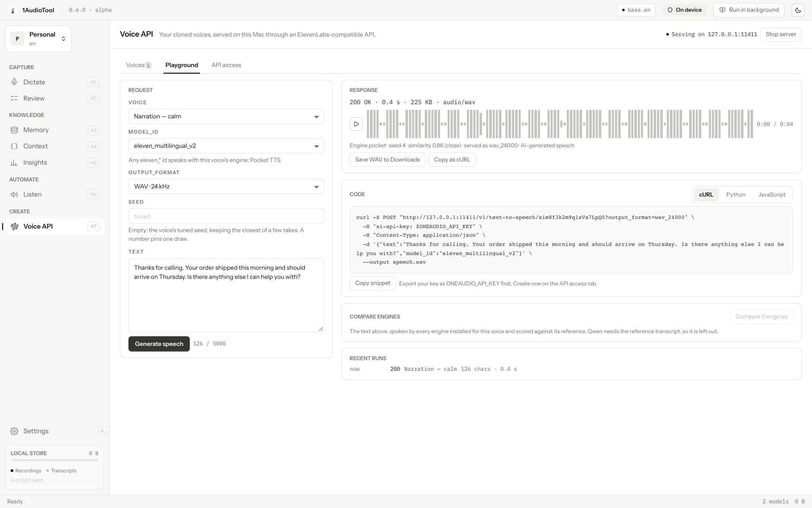Image resolution: width=812 pixels, height=508 pixels.
Task: Open the Voice dropdown showing Narration — calm
Action: click(226, 117)
